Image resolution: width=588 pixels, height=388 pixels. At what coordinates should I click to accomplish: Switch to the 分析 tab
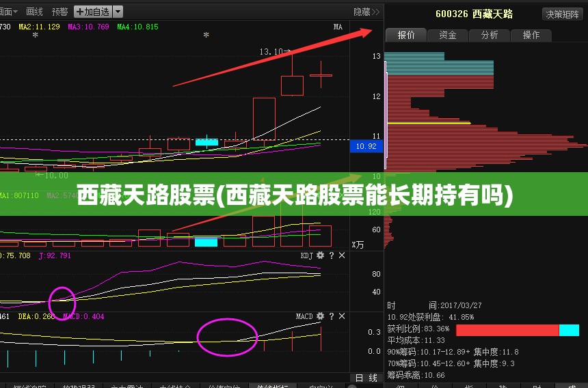tap(490, 36)
